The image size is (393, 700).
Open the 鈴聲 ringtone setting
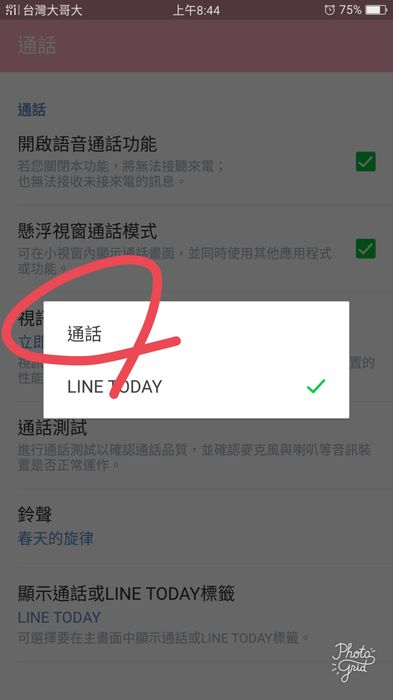click(196, 528)
